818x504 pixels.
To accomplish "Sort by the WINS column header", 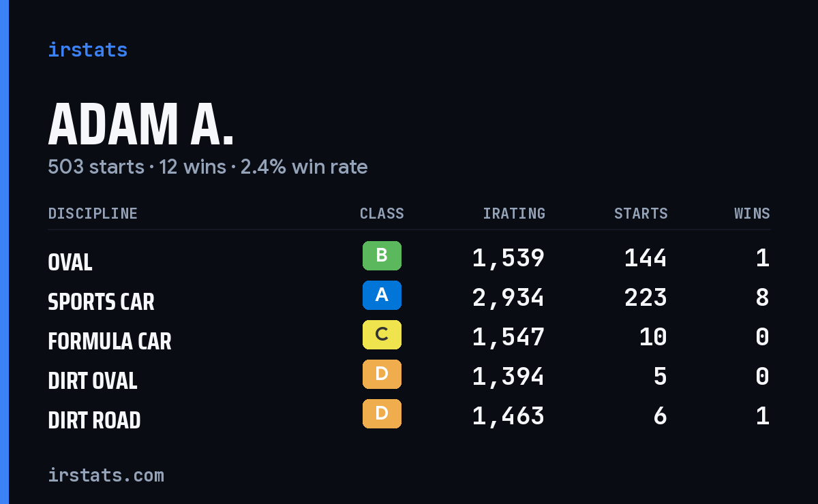I will click(x=752, y=214).
